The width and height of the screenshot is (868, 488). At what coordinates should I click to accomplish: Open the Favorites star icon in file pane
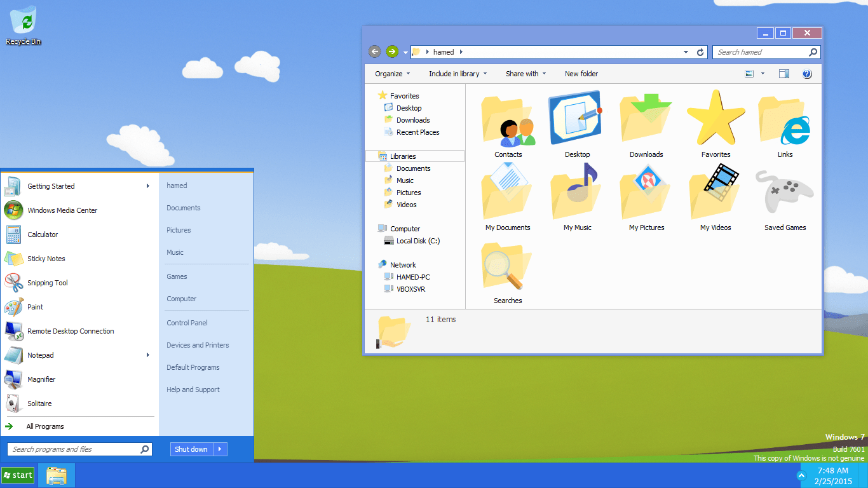pos(715,118)
